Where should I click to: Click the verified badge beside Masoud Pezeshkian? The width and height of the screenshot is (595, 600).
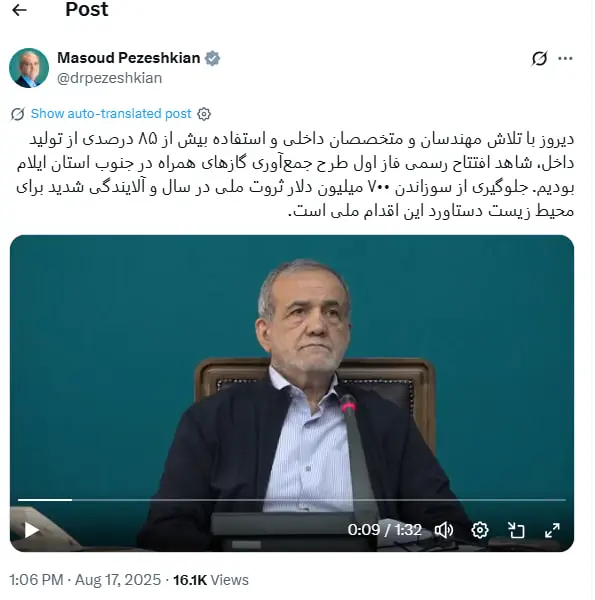click(212, 59)
